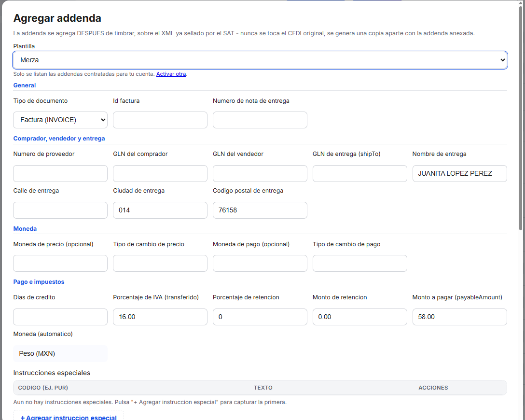Open the Plantilla dropdown showing Merza
This screenshot has width=525, height=420.
[260, 60]
